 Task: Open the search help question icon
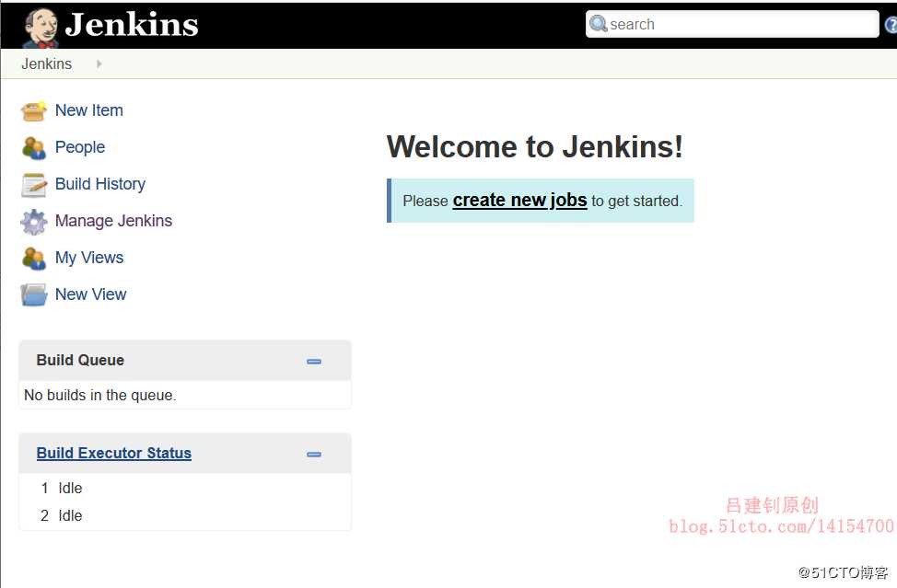point(891,25)
